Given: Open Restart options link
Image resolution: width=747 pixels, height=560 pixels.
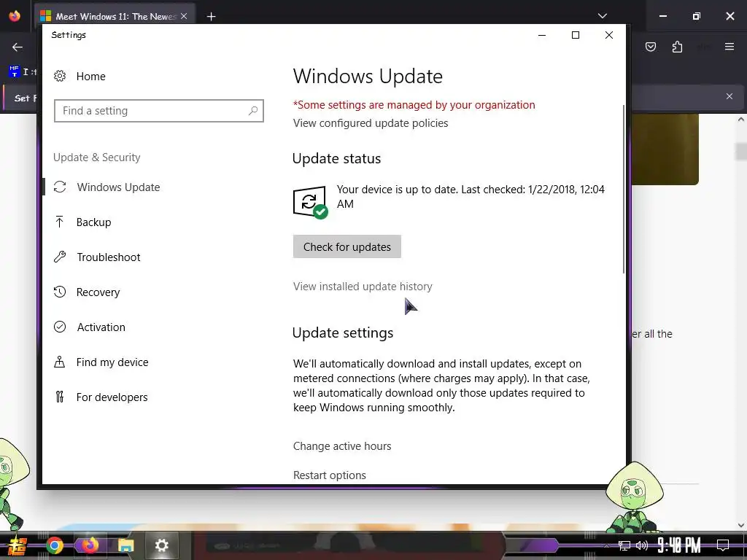Looking at the screenshot, I should 330,475.
